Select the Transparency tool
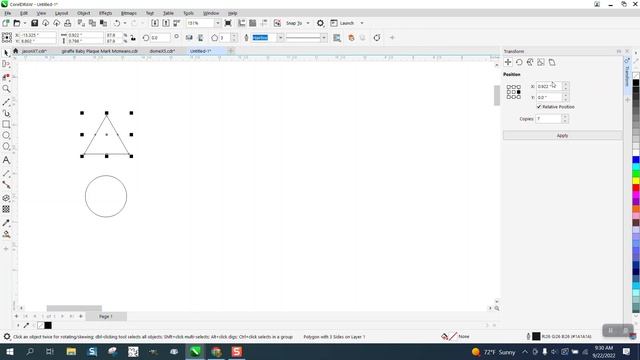The height and width of the screenshot is (360, 640). pyautogui.click(x=6, y=209)
